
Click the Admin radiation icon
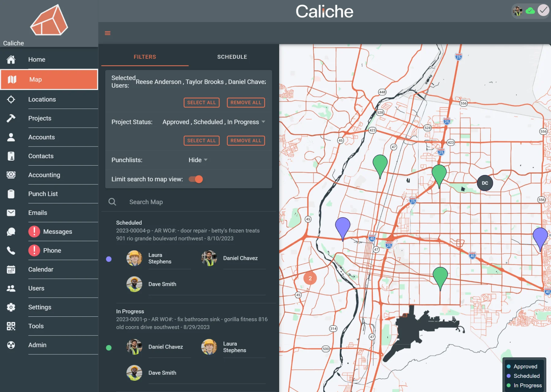click(11, 345)
